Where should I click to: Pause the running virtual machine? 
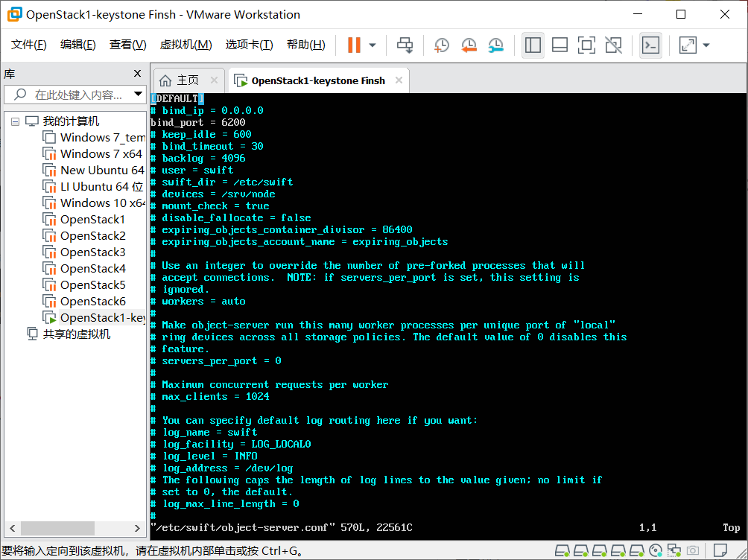[x=354, y=45]
